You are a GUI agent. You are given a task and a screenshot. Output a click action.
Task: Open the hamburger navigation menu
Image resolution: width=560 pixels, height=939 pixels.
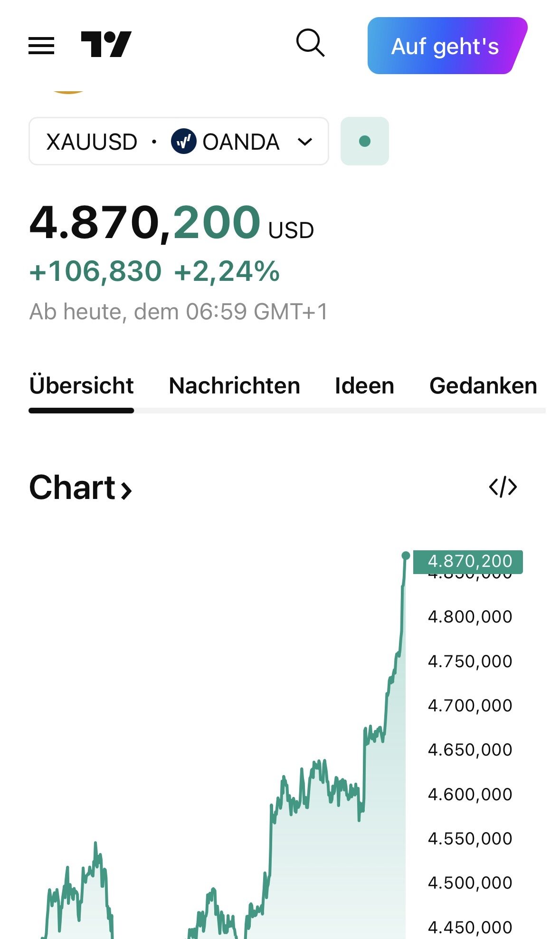[41, 46]
